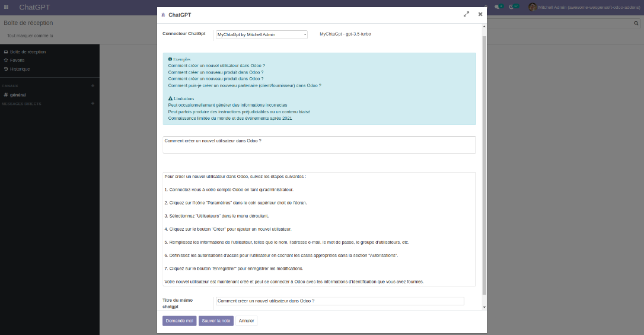Click inside the ChatGPT answer text box
This screenshot has height=335, width=644.
319,229
